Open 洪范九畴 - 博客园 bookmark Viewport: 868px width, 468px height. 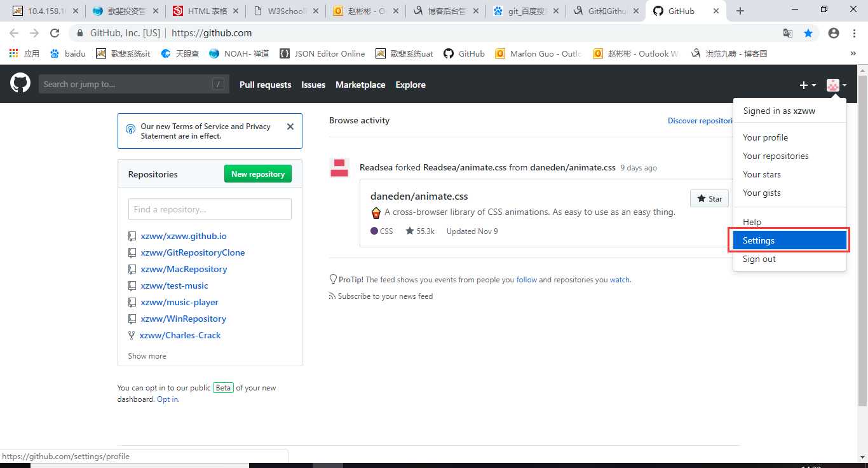pos(728,53)
